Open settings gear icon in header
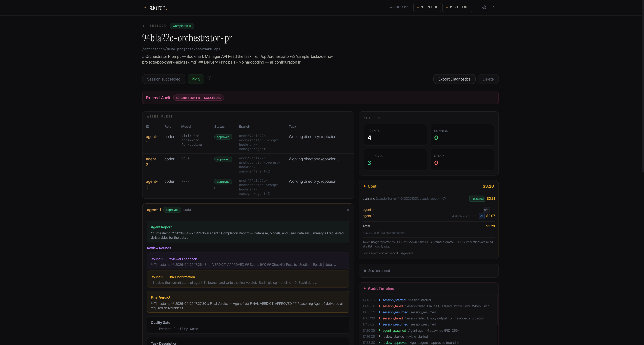The image size is (644, 345). click(x=484, y=7)
